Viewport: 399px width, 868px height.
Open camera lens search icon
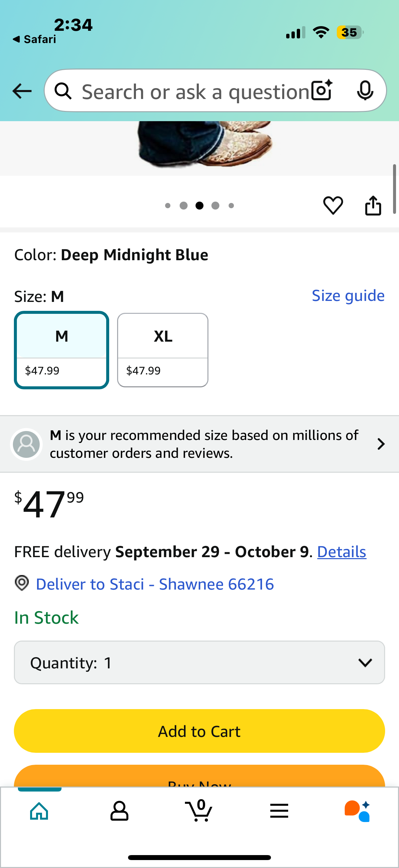(x=322, y=90)
